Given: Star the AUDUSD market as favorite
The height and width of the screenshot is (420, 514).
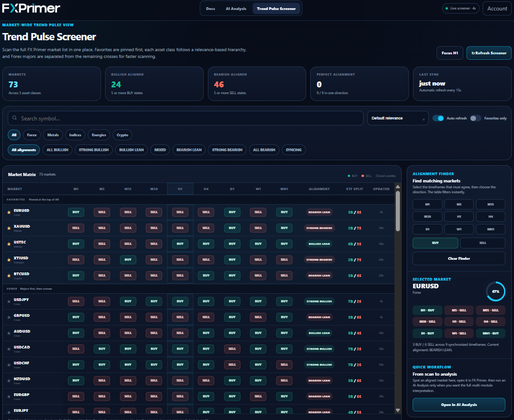Looking at the screenshot, I should (x=9, y=333).
